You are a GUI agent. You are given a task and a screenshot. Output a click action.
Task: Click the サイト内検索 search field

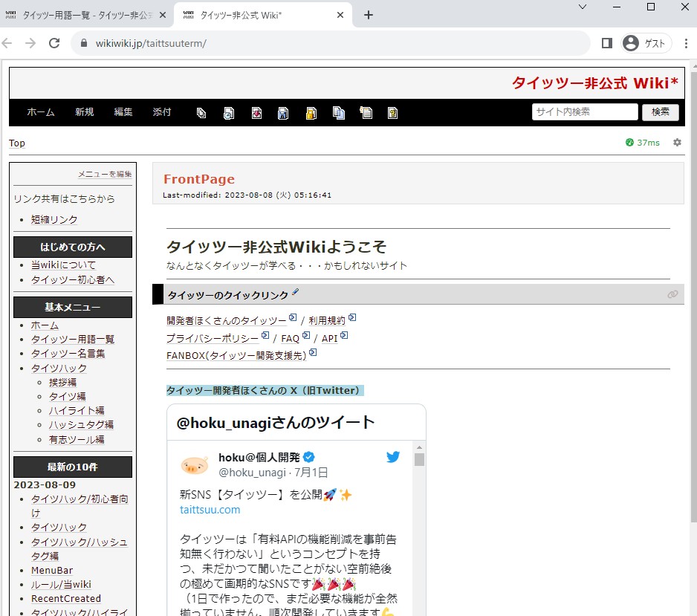tap(585, 112)
